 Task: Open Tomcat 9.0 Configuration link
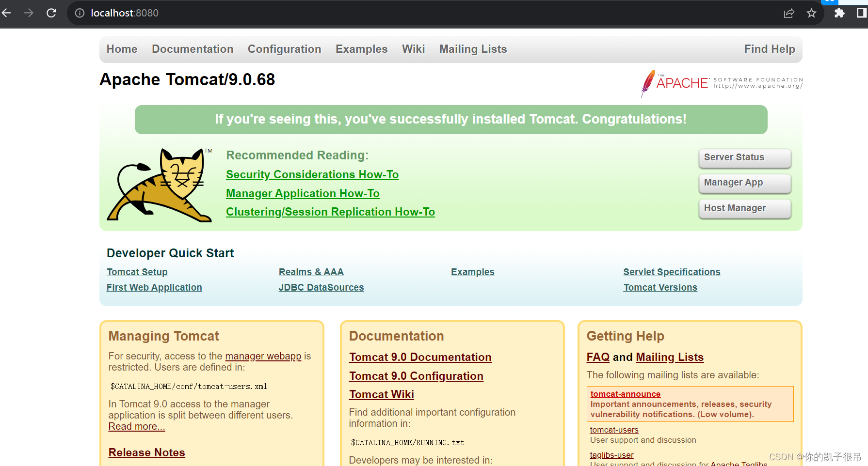coord(416,376)
